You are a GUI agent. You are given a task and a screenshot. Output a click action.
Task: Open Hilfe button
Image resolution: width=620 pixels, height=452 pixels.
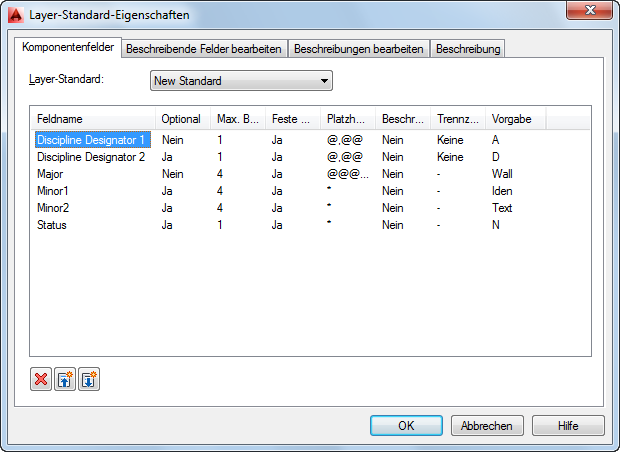[x=568, y=426]
